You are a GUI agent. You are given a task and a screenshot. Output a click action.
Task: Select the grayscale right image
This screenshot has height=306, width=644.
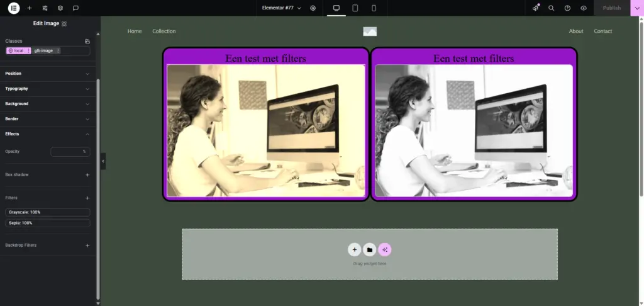pyautogui.click(x=474, y=130)
